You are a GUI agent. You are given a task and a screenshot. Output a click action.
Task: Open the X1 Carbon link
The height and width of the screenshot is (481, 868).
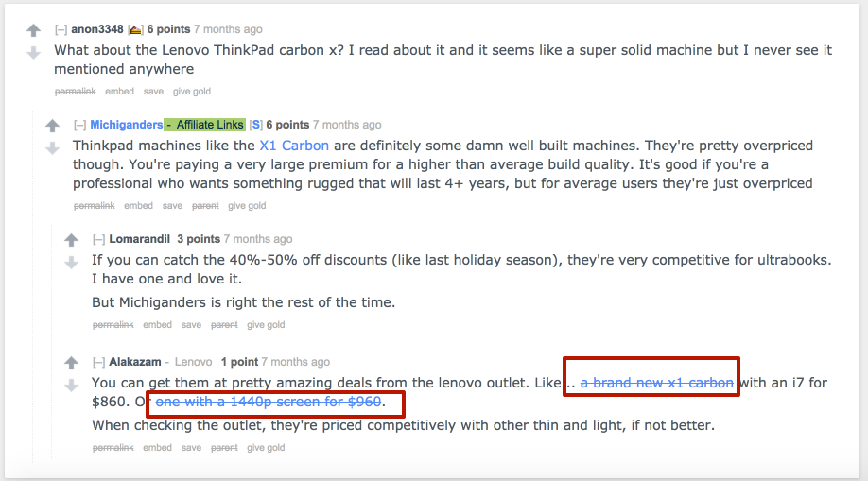click(x=294, y=146)
